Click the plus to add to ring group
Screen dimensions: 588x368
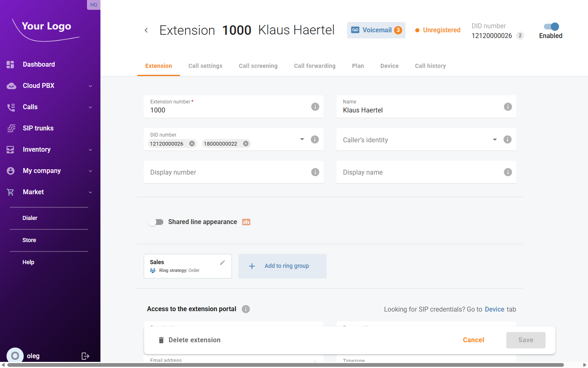(252, 266)
